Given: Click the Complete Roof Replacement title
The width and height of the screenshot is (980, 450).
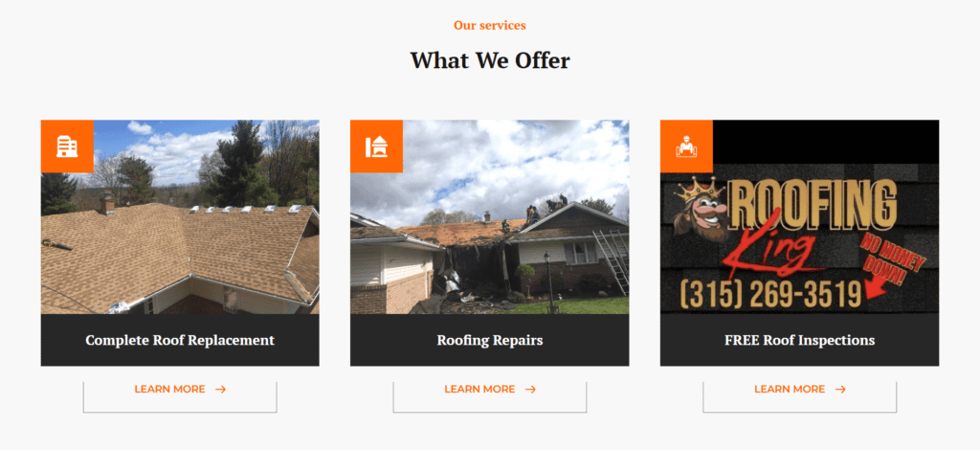Looking at the screenshot, I should [180, 341].
